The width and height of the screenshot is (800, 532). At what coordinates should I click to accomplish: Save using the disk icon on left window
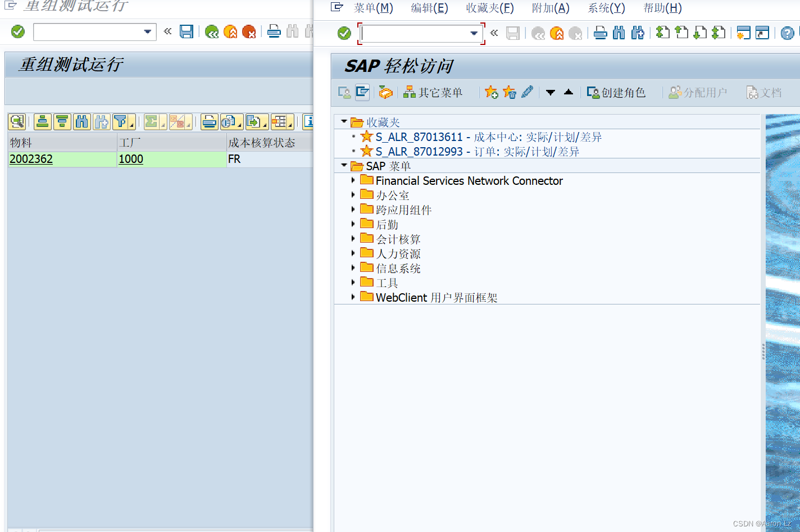(186, 31)
